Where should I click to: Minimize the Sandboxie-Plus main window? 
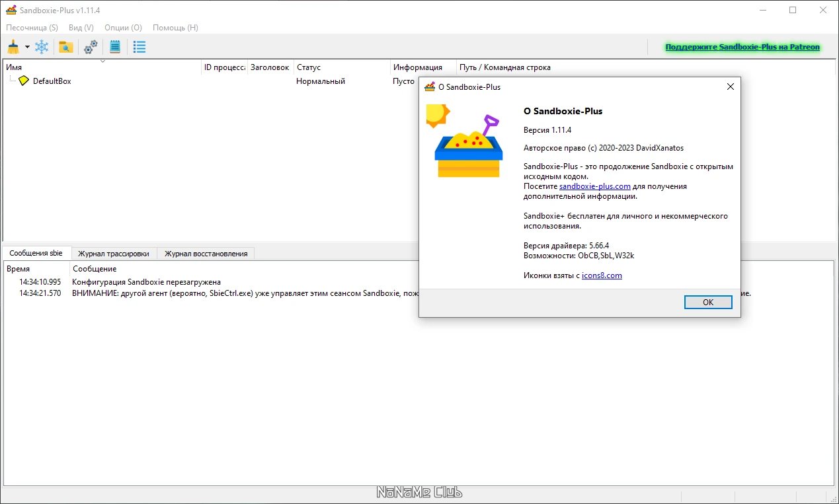click(762, 10)
